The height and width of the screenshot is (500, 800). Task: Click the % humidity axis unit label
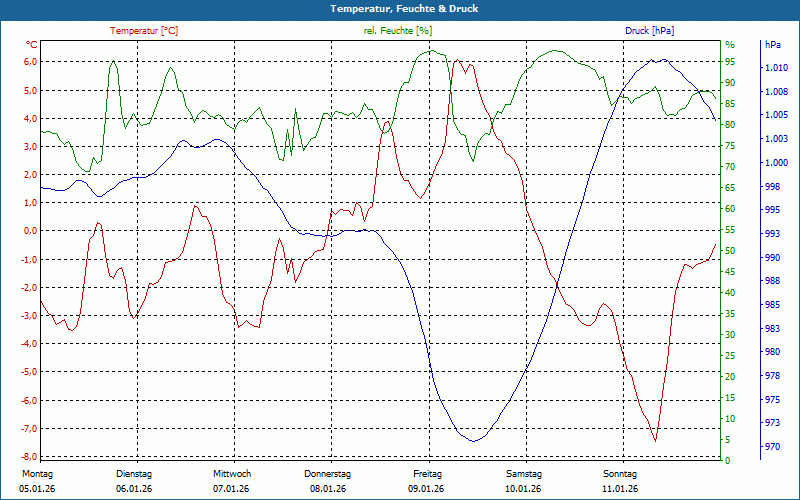click(x=730, y=45)
